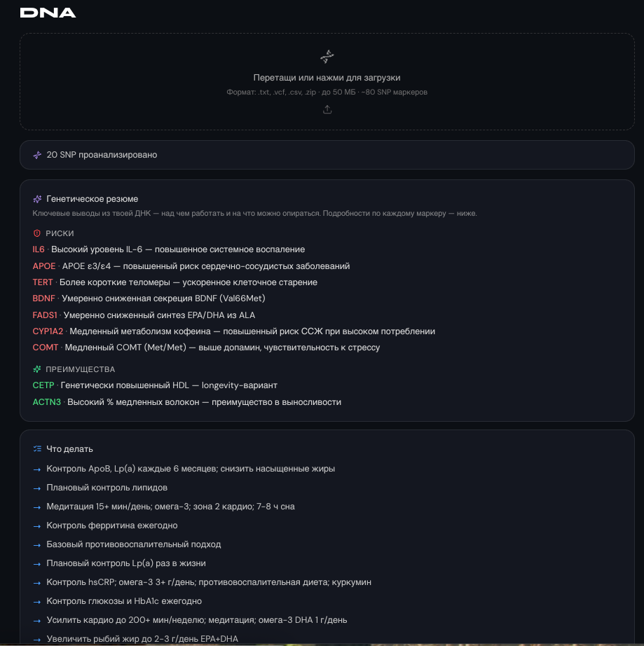Image resolution: width=644 pixels, height=646 pixels.
Task: Click the DNA helix upload icon
Action: 327,57
